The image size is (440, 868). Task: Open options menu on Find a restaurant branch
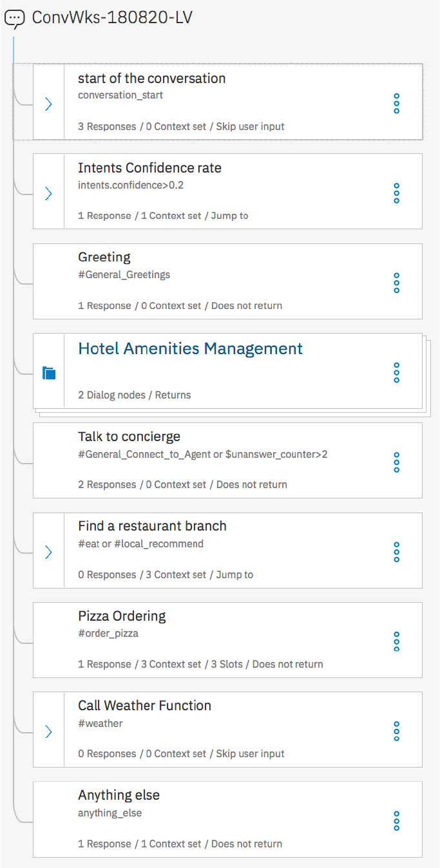(x=396, y=552)
